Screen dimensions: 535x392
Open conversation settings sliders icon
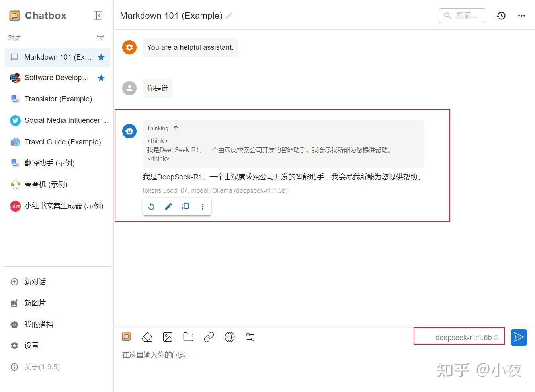click(x=250, y=337)
